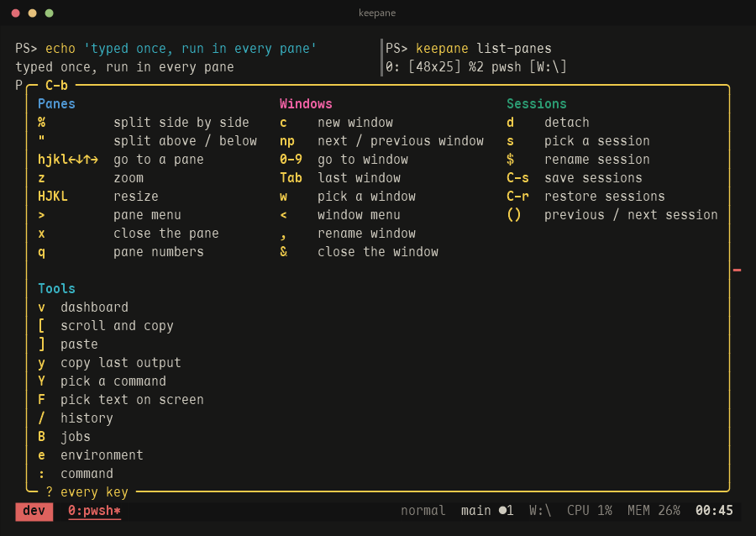This screenshot has height=536, width=756.
Task: Choose 'pick a command' entry
Action: pyautogui.click(x=113, y=381)
